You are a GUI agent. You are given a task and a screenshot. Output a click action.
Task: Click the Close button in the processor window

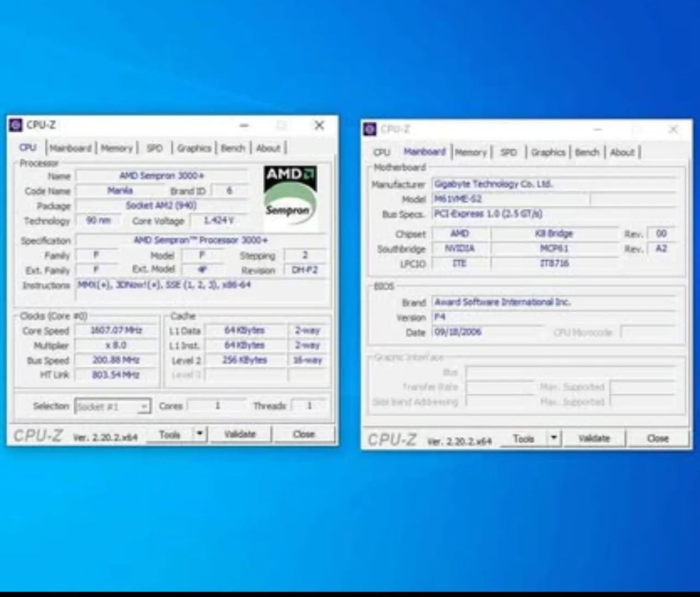pos(304,434)
